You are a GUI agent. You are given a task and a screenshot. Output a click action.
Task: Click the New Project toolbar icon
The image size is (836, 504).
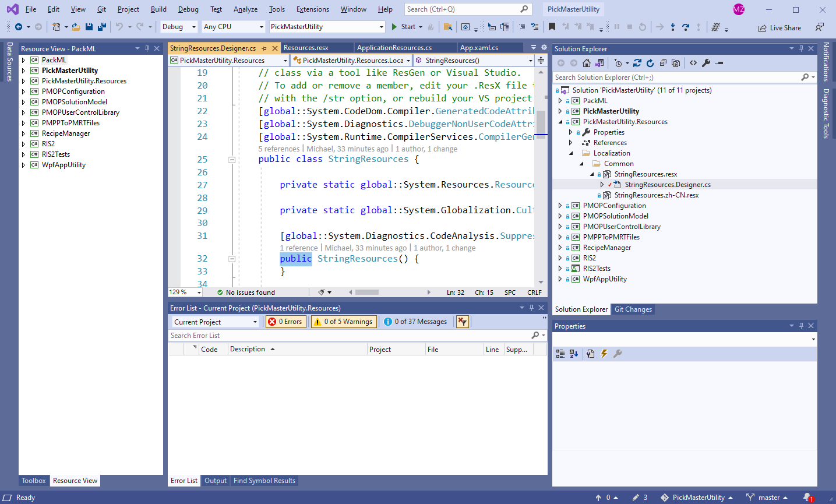point(56,27)
